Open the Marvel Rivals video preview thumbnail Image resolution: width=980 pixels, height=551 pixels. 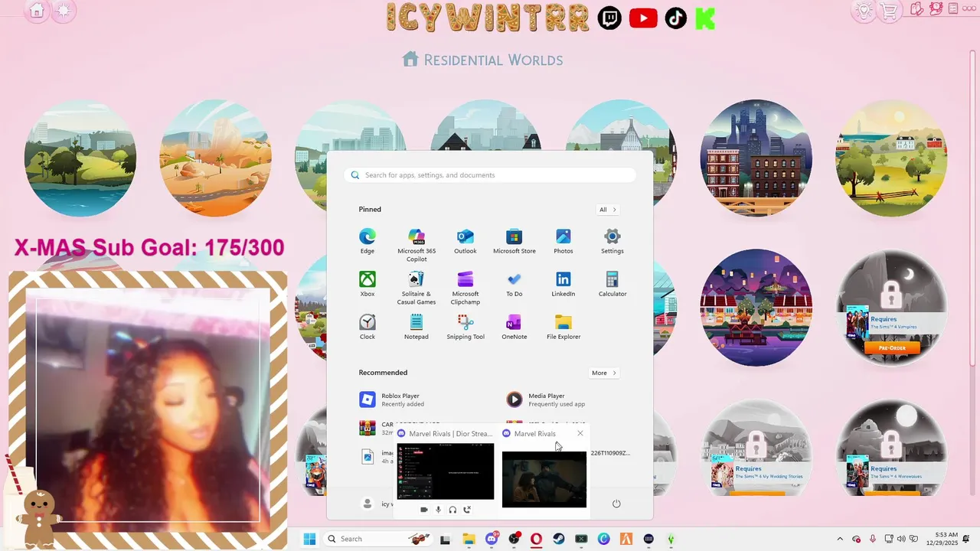coord(544,479)
